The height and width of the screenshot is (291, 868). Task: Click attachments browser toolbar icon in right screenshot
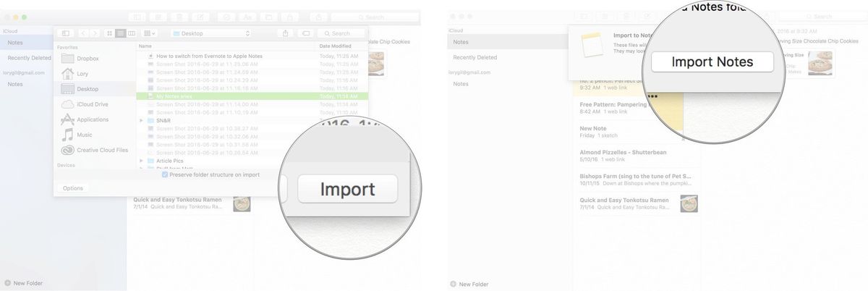pos(606,17)
